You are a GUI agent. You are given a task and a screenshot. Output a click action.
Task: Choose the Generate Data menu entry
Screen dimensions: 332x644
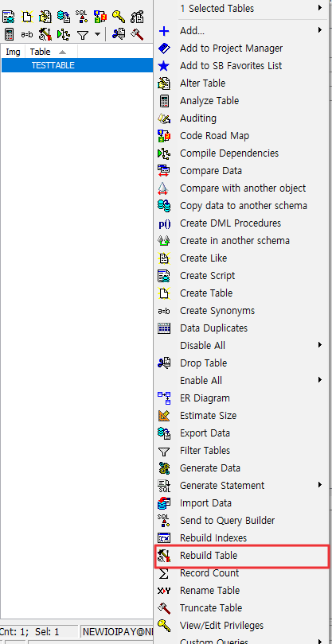[241, 467]
